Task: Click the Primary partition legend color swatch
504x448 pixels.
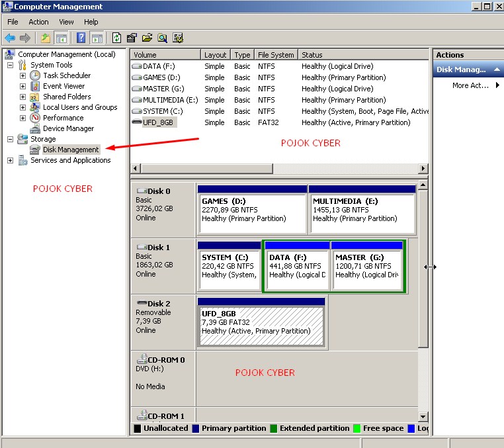Action: pos(195,429)
